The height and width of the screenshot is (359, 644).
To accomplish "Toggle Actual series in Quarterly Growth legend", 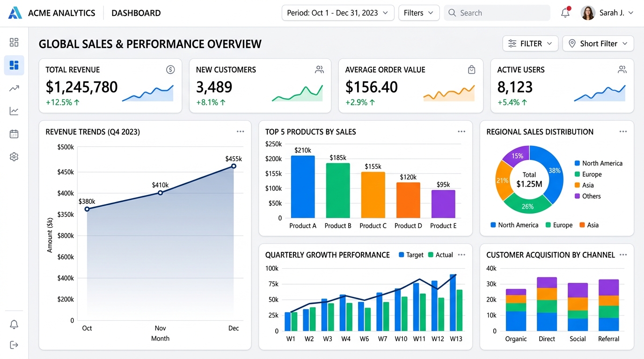I will [x=440, y=255].
